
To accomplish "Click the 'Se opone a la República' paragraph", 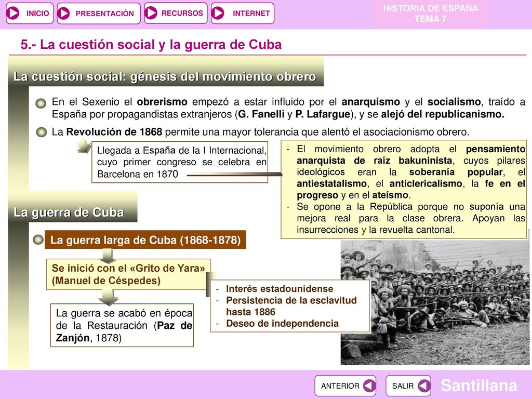I will tap(411, 218).
